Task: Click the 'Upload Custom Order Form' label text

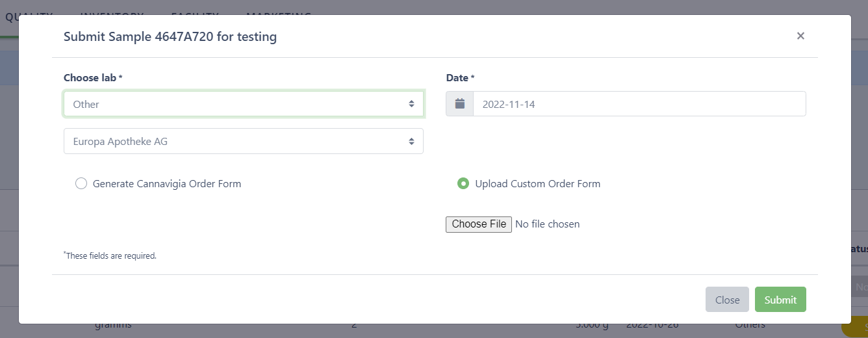Action: pyautogui.click(x=537, y=184)
